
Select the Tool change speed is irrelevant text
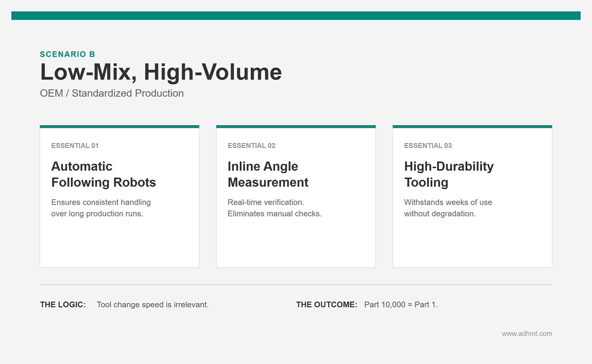pyautogui.click(x=152, y=305)
